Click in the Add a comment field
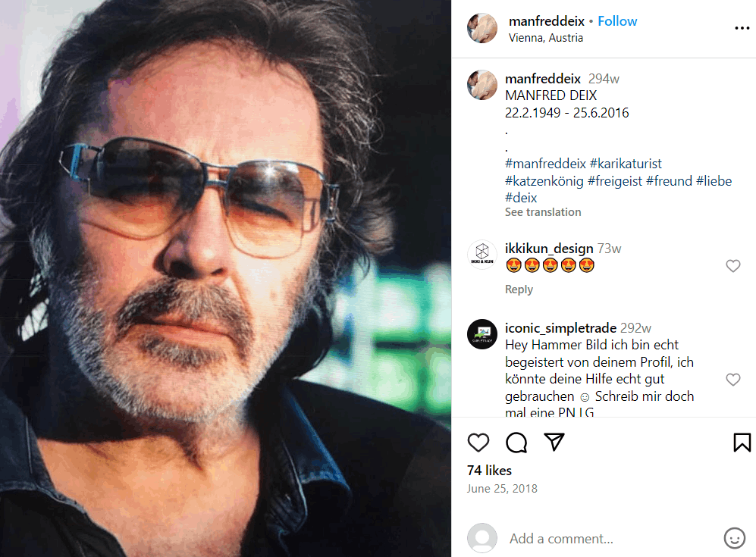756x557 pixels. [x=607, y=539]
